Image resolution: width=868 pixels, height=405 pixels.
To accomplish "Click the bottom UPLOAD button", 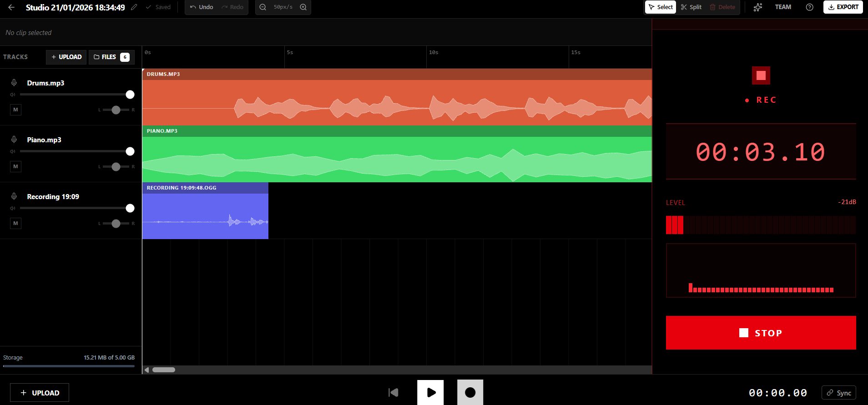I will 40,393.
